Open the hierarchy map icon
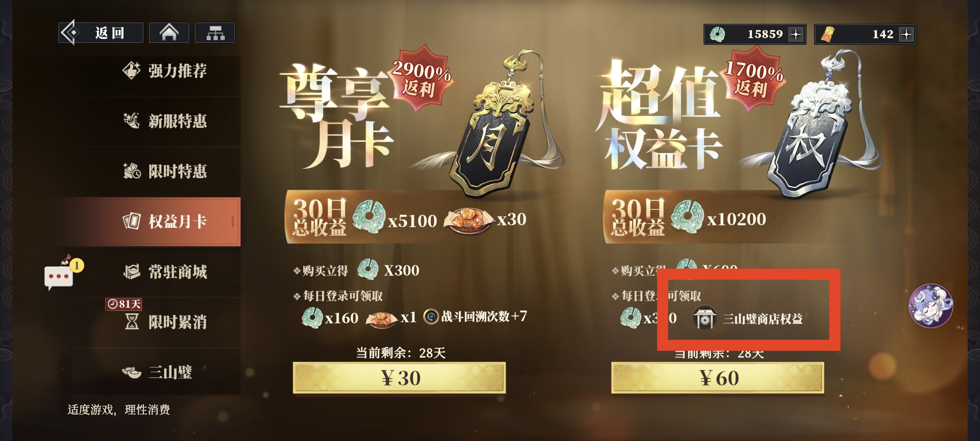 (215, 33)
